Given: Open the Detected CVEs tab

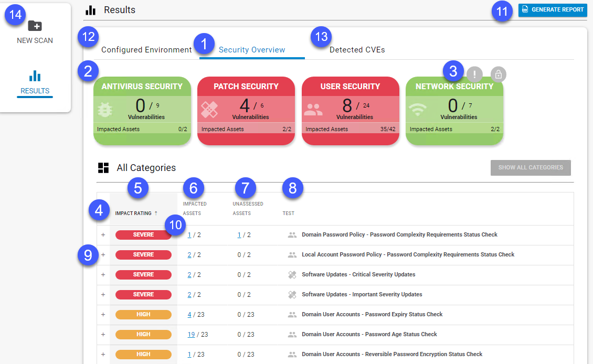Looking at the screenshot, I should coord(357,50).
